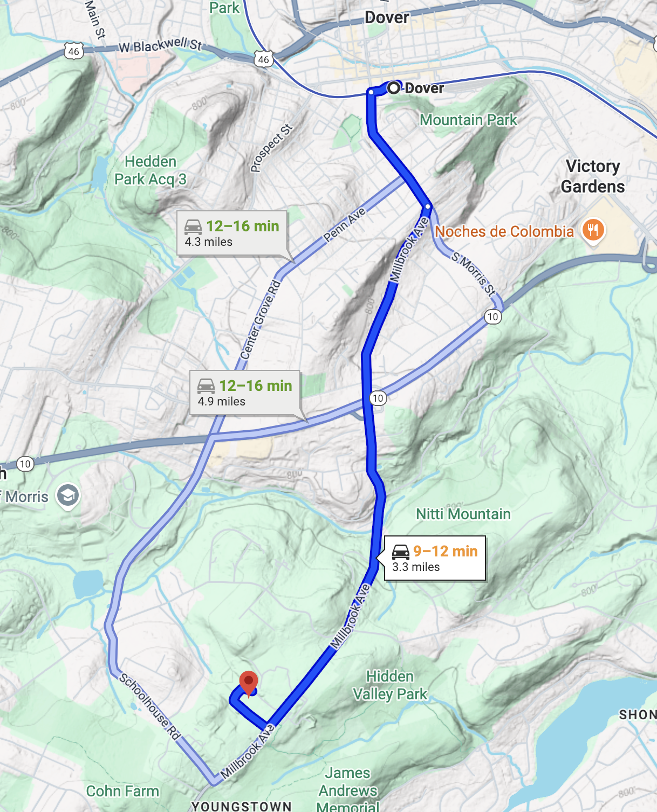Click the Mountain Park label
The image size is (657, 812).
click(x=468, y=120)
